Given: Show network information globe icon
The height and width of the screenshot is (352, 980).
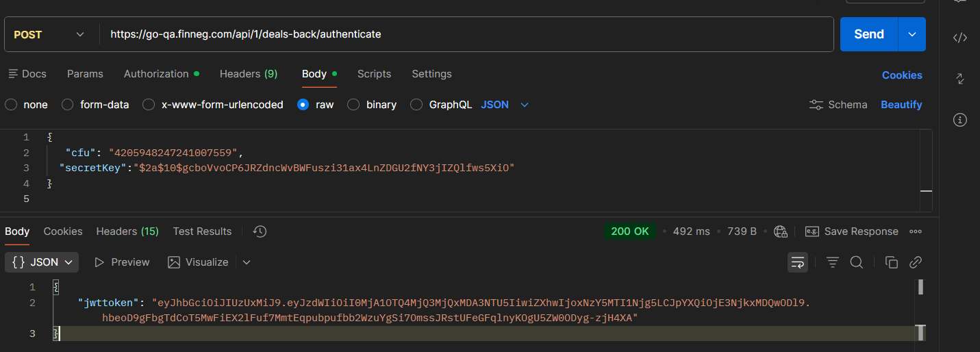Looking at the screenshot, I should 780,231.
